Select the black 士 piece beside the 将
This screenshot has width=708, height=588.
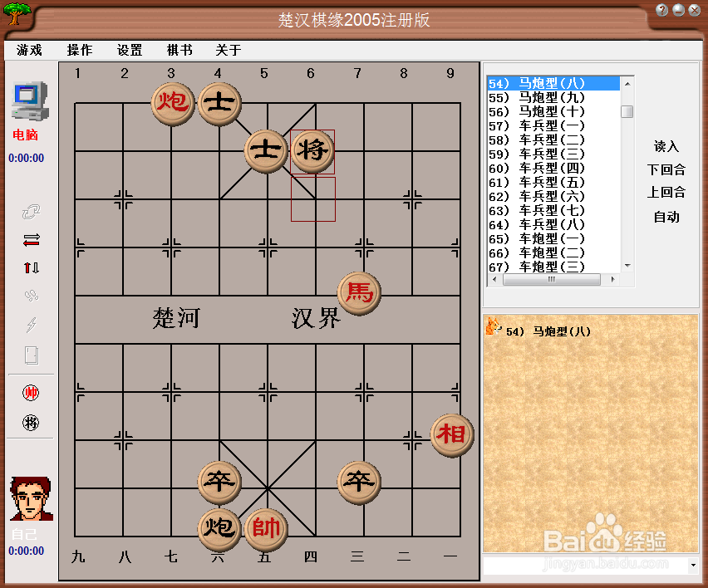(266, 151)
